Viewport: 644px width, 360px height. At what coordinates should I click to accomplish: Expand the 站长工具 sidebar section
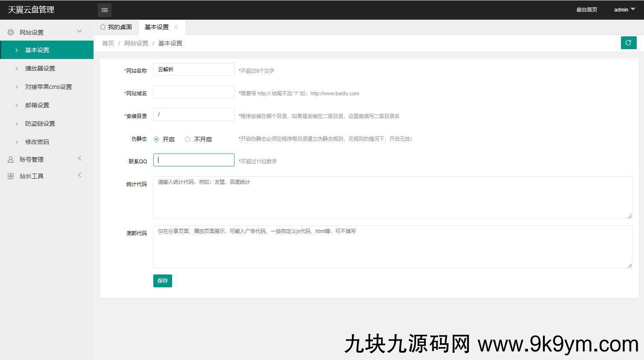(x=79, y=175)
